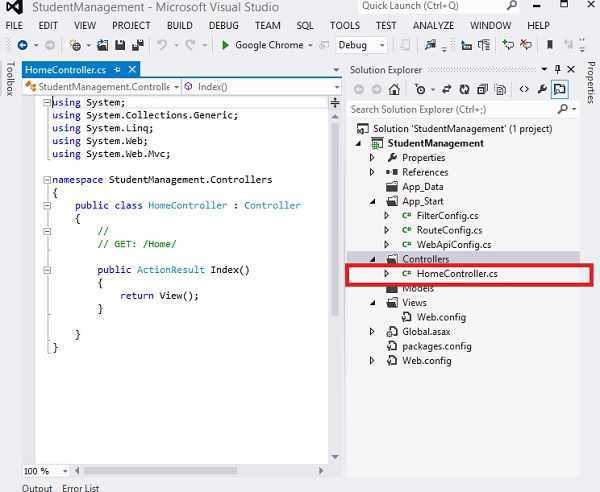Click the Navigate Backward toolbar arrow

coord(22,45)
